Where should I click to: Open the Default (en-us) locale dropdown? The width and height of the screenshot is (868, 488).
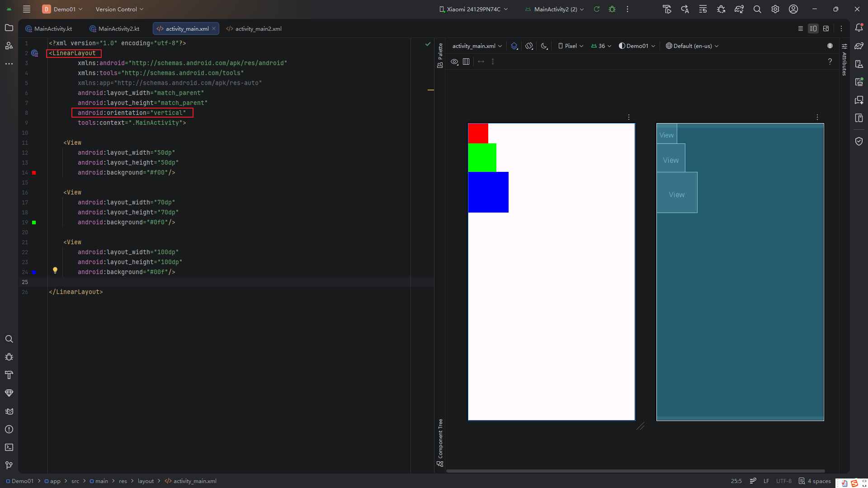pyautogui.click(x=692, y=46)
